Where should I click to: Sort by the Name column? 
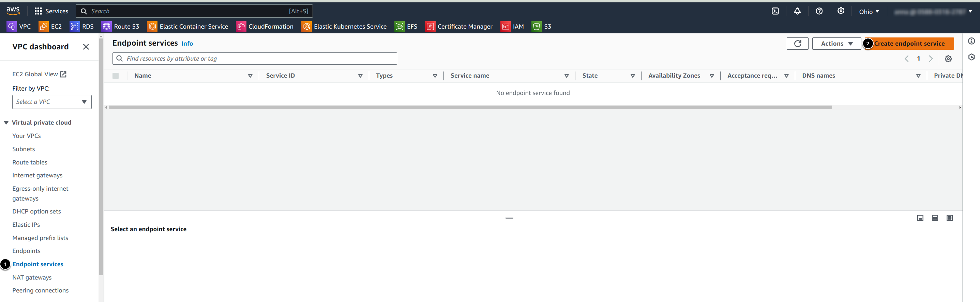point(250,76)
